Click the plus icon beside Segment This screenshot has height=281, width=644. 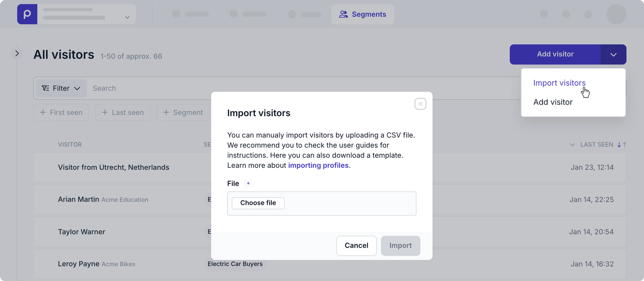point(166,112)
